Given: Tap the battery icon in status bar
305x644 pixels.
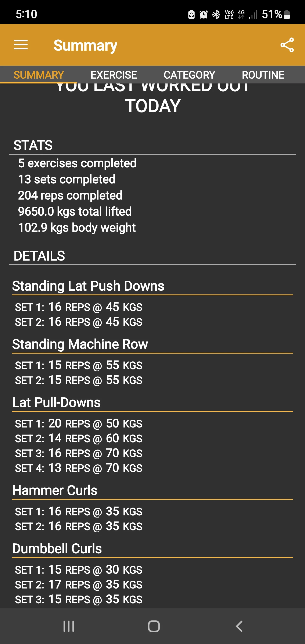Looking at the screenshot, I should (x=287, y=14).
